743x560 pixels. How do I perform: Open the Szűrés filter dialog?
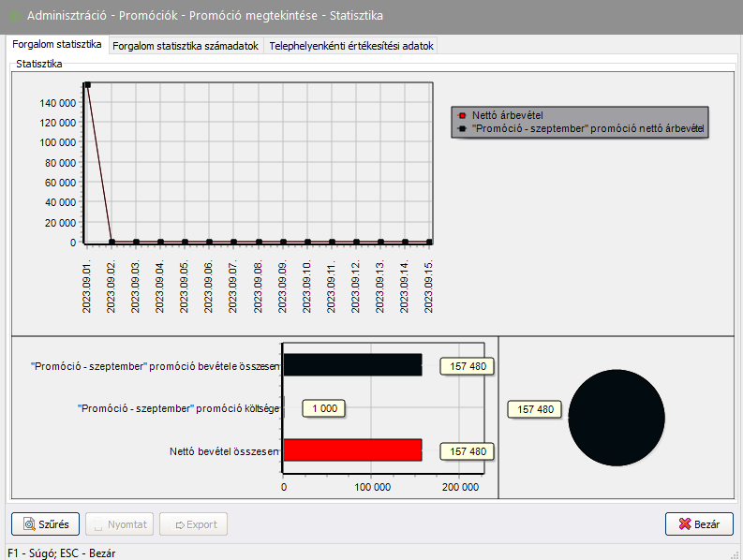click(x=46, y=524)
